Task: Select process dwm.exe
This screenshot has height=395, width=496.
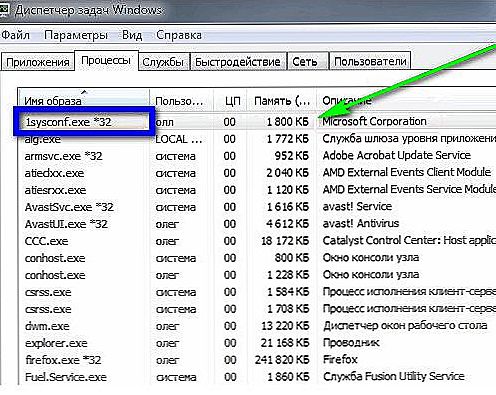Action: click(47, 326)
